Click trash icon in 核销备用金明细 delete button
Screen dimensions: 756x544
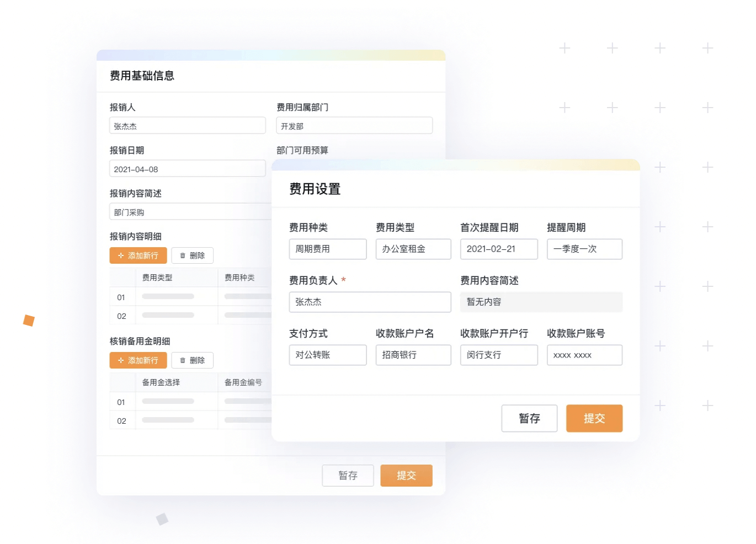pyautogui.click(x=183, y=360)
